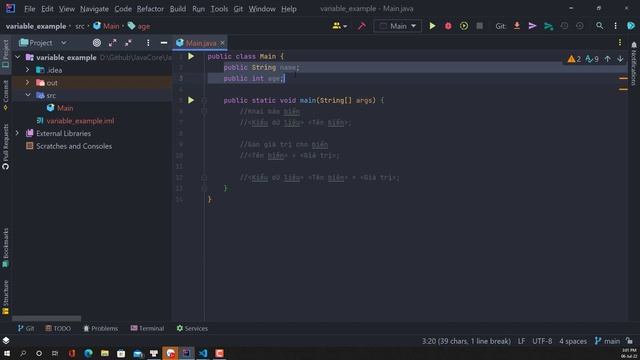Open the Services tool window
640x360 pixels.
pos(192,328)
